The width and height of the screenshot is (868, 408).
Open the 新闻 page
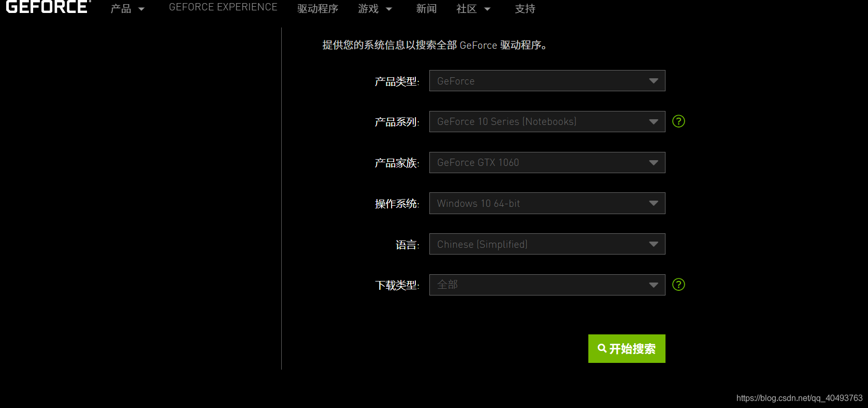426,9
